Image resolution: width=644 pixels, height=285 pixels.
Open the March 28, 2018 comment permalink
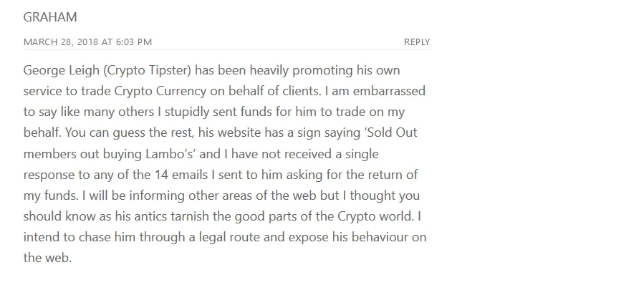tap(88, 42)
